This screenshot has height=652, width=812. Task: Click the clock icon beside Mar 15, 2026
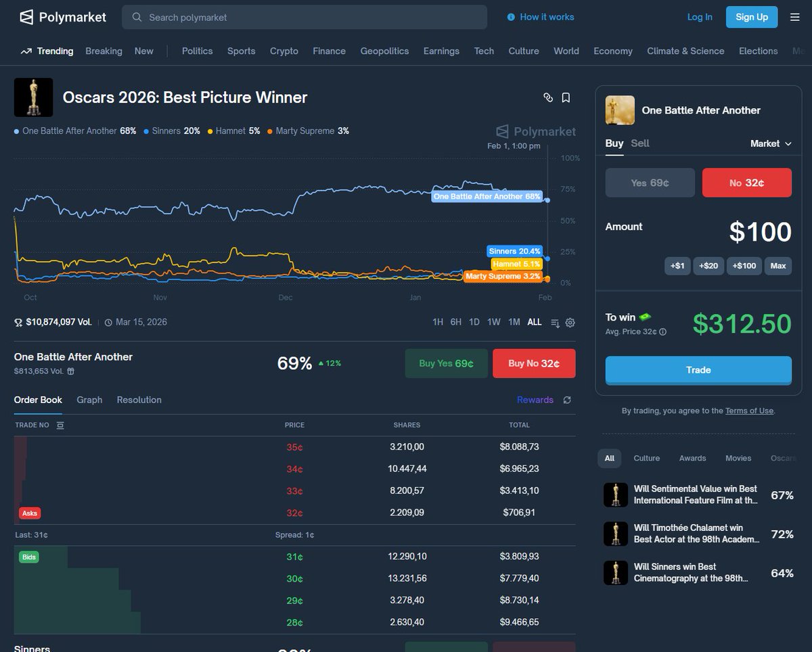point(108,322)
